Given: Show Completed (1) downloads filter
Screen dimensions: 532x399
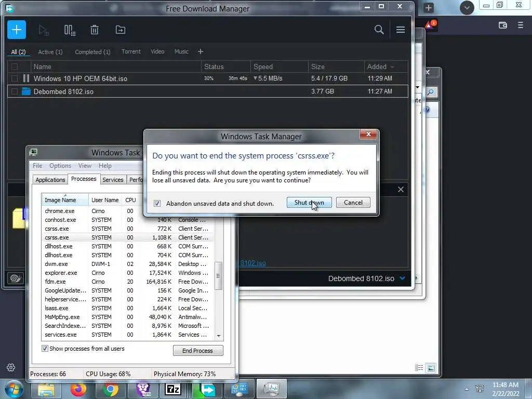Looking at the screenshot, I should 92,52.
